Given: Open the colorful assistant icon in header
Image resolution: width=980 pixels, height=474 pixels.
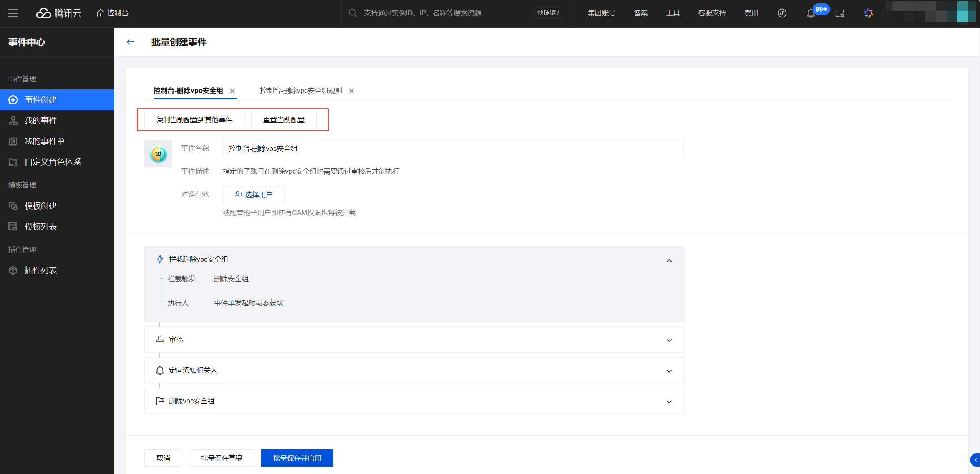Looking at the screenshot, I should click(868, 13).
